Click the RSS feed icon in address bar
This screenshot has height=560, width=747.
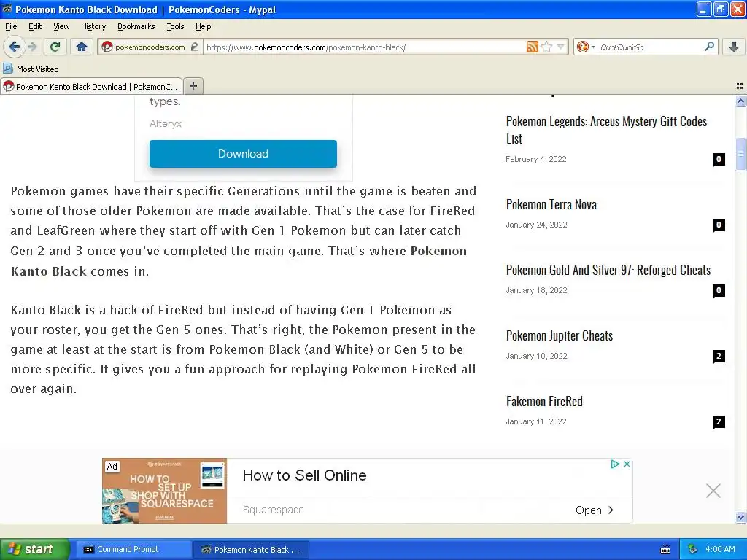pos(532,47)
